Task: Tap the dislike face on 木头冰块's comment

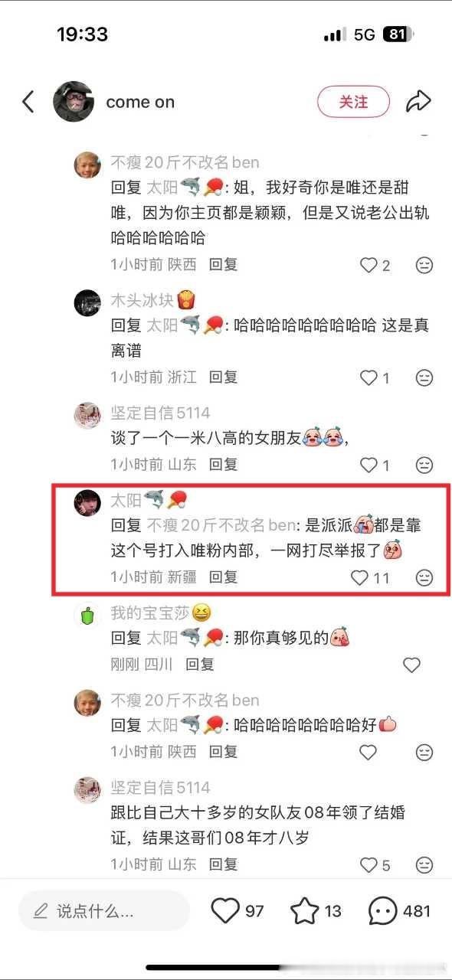Action: (424, 378)
